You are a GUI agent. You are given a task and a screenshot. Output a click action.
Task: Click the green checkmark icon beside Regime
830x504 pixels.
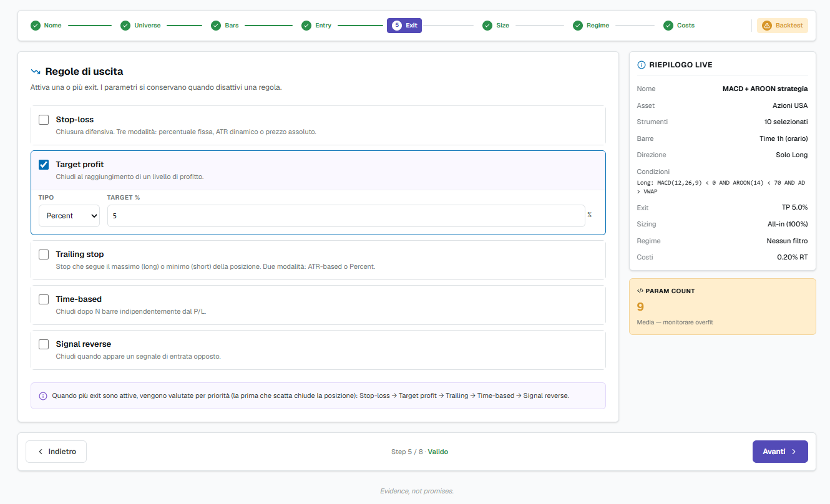[x=578, y=26]
